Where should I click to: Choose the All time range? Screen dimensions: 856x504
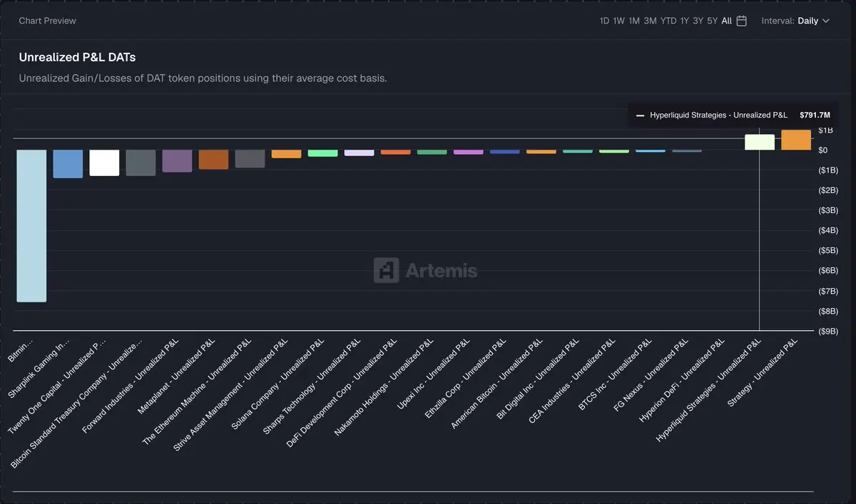726,21
